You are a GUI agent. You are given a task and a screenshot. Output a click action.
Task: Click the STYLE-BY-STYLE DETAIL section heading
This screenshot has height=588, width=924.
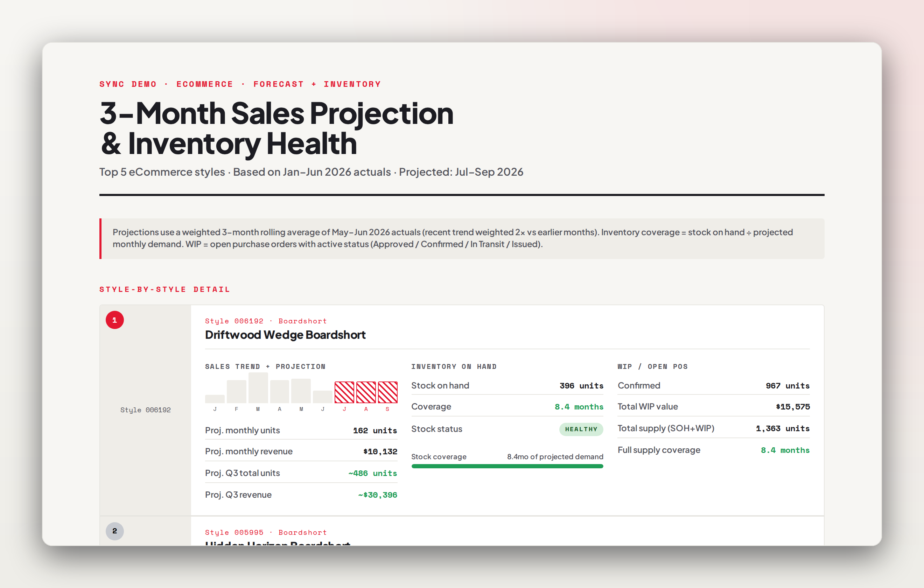click(x=165, y=289)
